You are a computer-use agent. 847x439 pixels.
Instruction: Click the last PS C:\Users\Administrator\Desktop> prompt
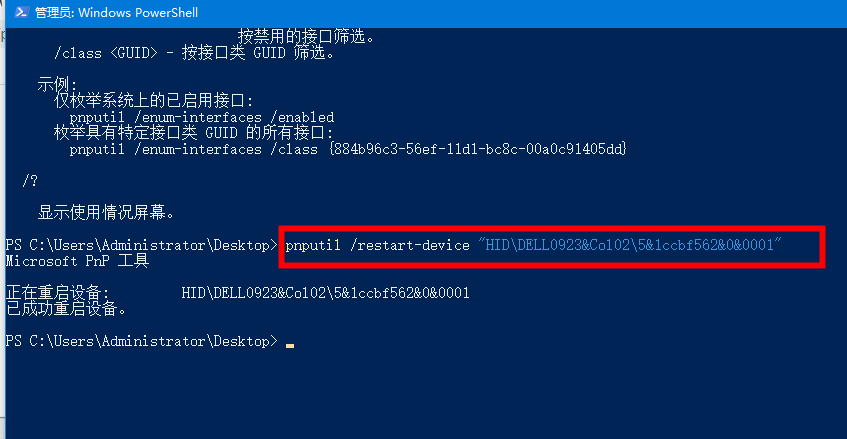coord(142,341)
